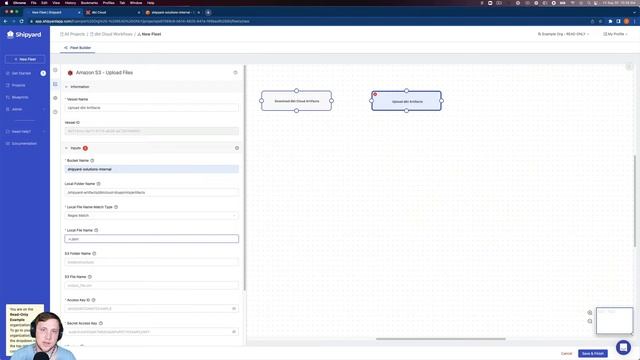The height and width of the screenshot is (360, 640).
Task: Show S3 File Name help icon
Action: 90,277
